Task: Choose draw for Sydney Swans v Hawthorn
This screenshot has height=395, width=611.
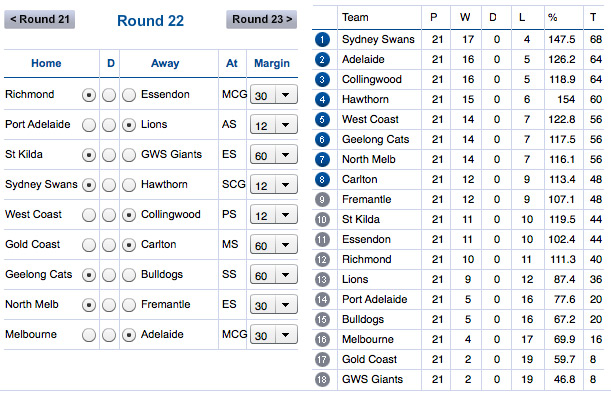Action: [109, 185]
